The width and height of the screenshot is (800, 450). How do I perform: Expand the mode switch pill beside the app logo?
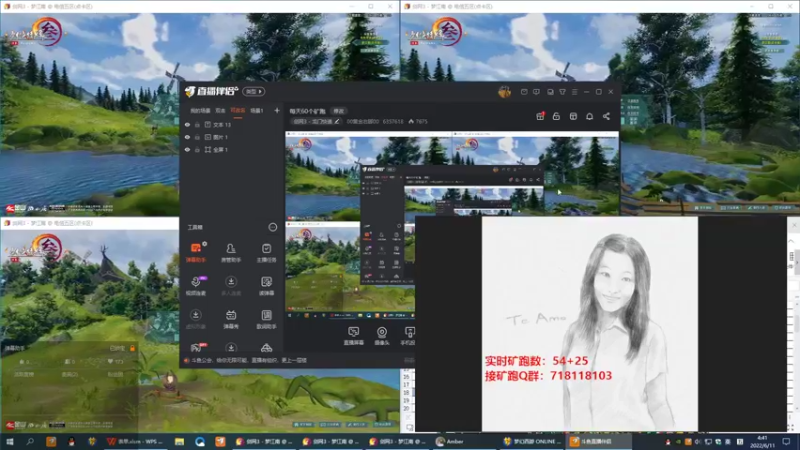click(x=254, y=91)
